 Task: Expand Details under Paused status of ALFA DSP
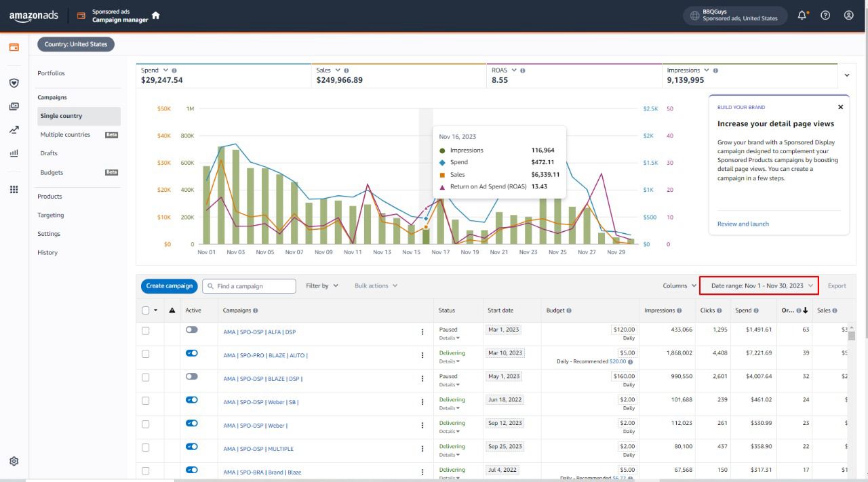(x=449, y=338)
